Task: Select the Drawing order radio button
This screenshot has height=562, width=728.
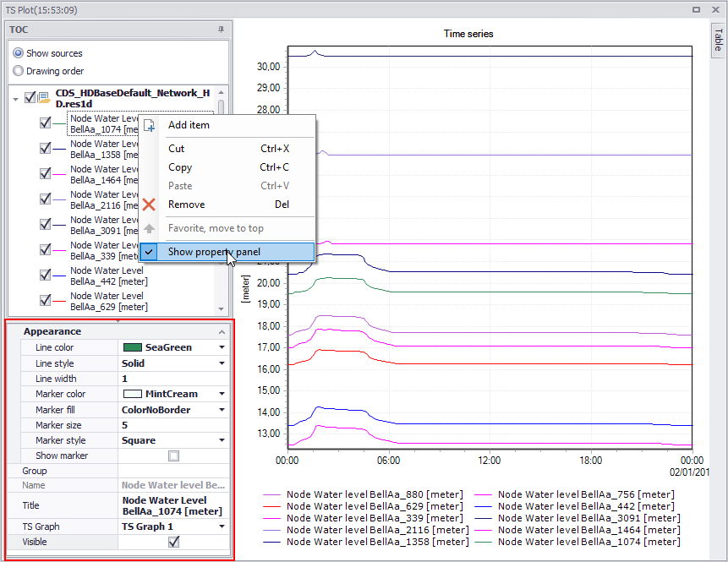Action: (18, 70)
